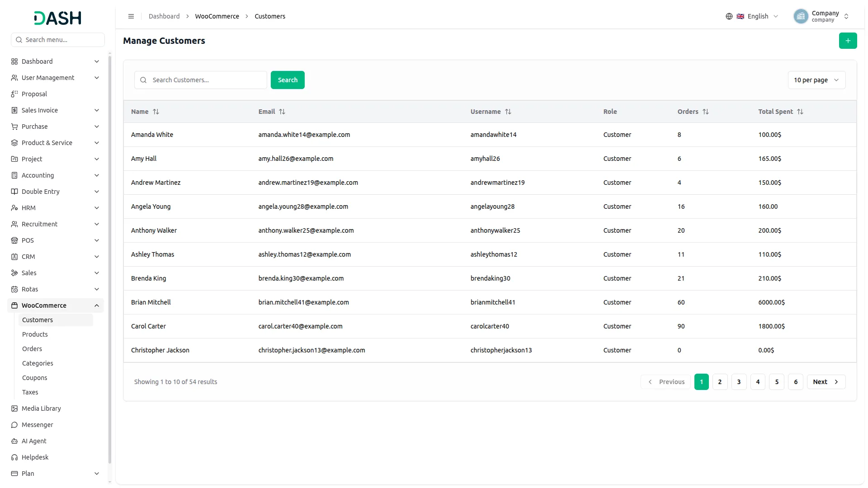Click customer name Brian Mitchell
This screenshot has width=868, height=488.
pyautogui.click(x=151, y=302)
